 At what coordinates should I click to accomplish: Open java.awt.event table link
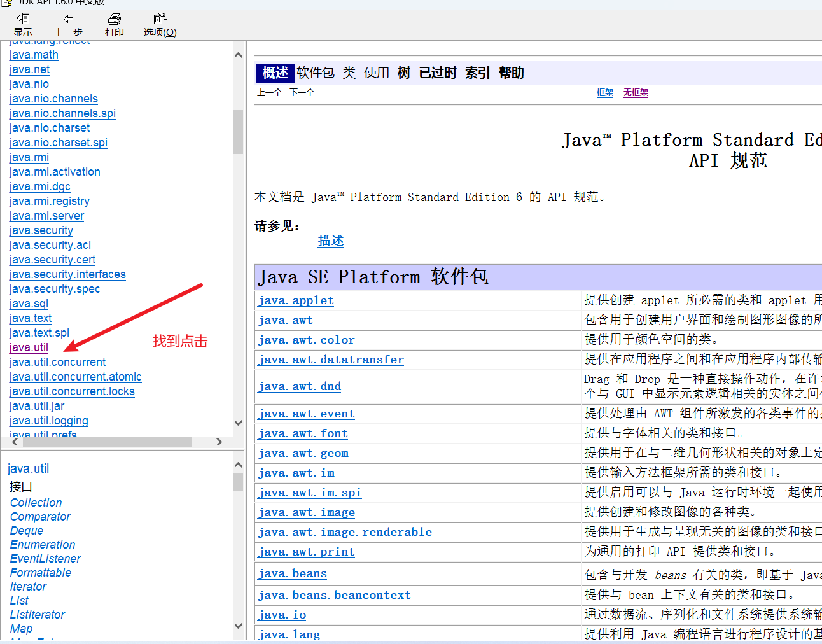[307, 414]
